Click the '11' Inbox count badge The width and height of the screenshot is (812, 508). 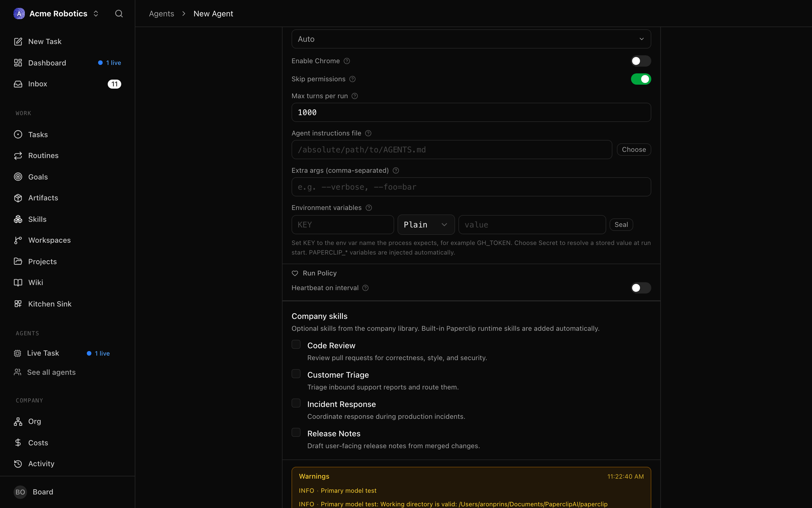click(114, 84)
